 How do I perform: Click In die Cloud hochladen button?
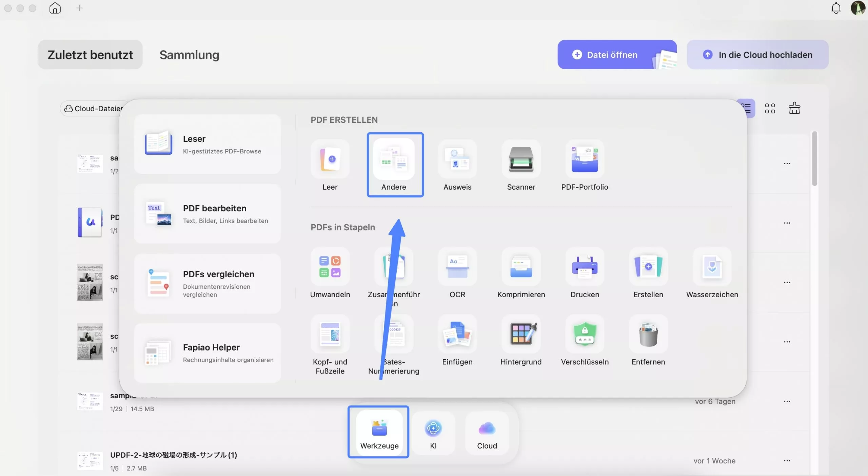[x=757, y=55]
